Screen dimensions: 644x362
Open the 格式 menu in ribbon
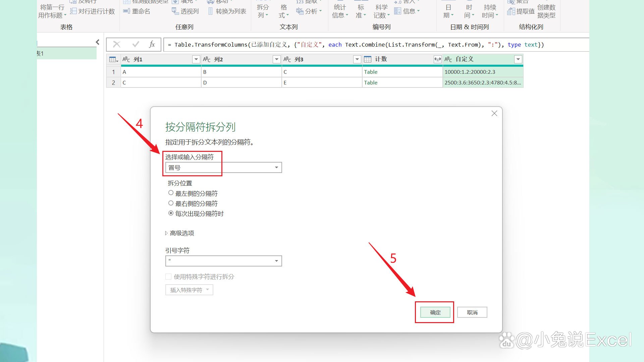coord(283,11)
